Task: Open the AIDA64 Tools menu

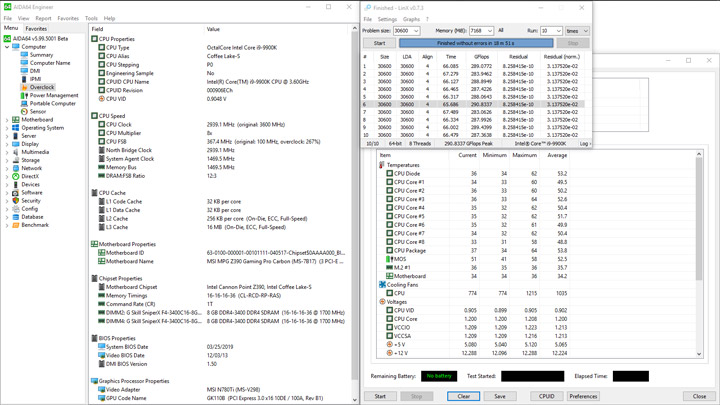Action: pyautogui.click(x=91, y=18)
